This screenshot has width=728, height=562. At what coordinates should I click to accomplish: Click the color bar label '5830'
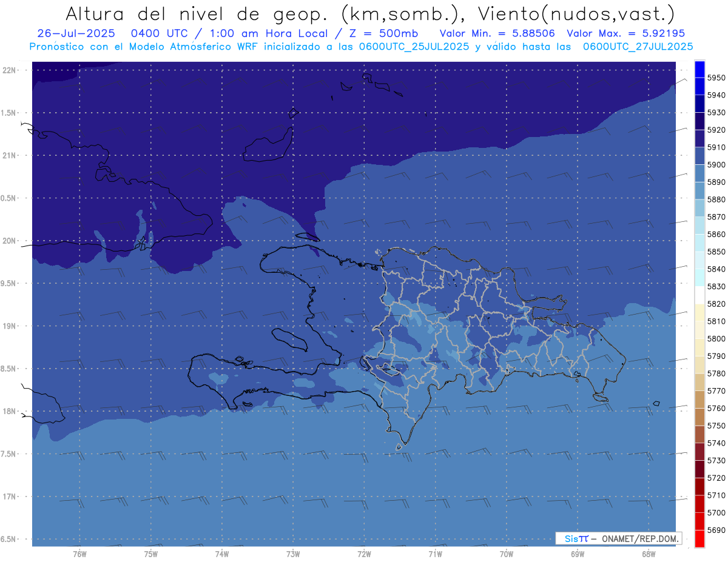716,286
